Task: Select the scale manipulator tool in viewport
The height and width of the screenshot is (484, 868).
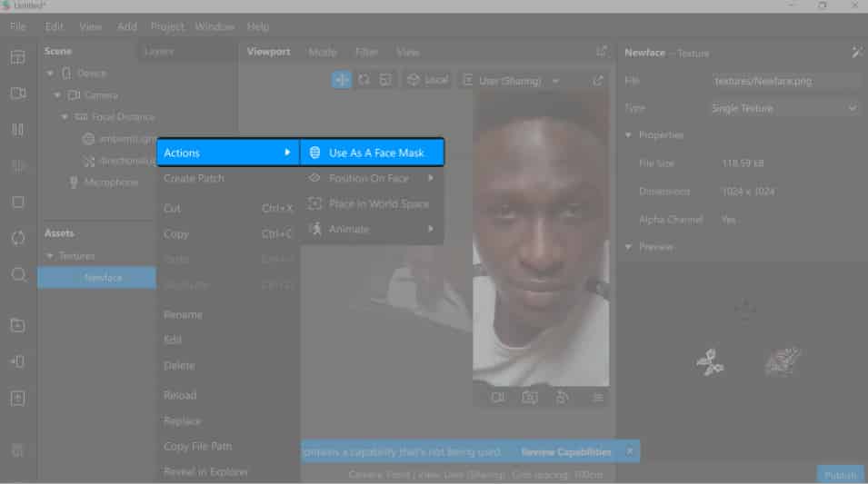Action: [x=385, y=80]
